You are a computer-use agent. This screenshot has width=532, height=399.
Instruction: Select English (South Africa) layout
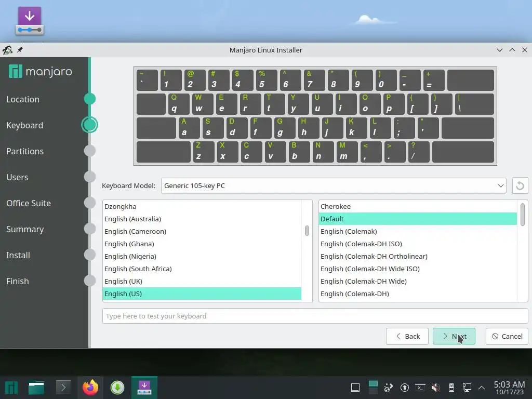pos(202,269)
